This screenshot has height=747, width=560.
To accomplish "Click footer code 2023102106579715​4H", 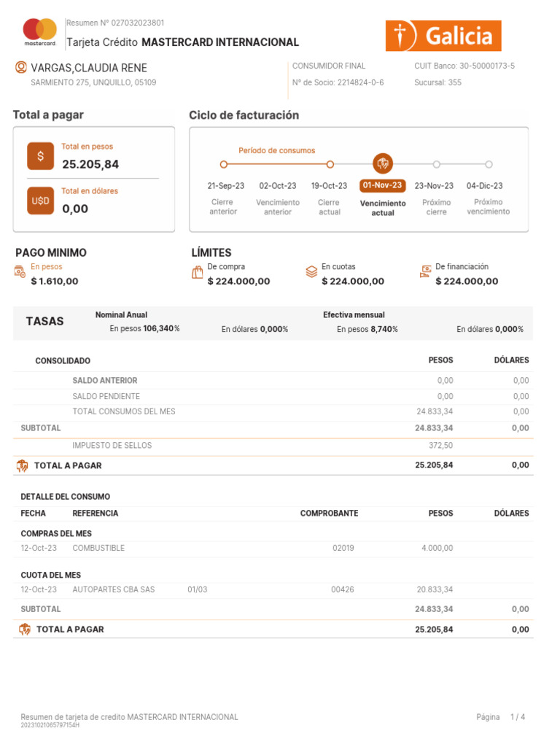I will click(50, 726).
